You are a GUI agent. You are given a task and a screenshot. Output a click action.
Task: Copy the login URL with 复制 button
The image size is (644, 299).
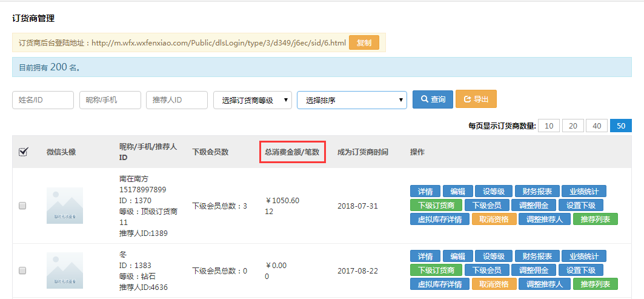tap(364, 42)
